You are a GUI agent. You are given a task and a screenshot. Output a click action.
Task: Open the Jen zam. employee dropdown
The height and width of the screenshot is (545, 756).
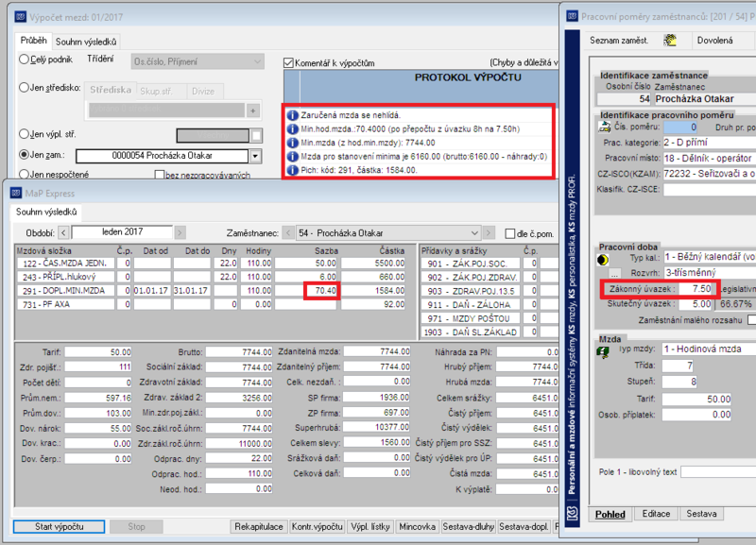pos(255,156)
